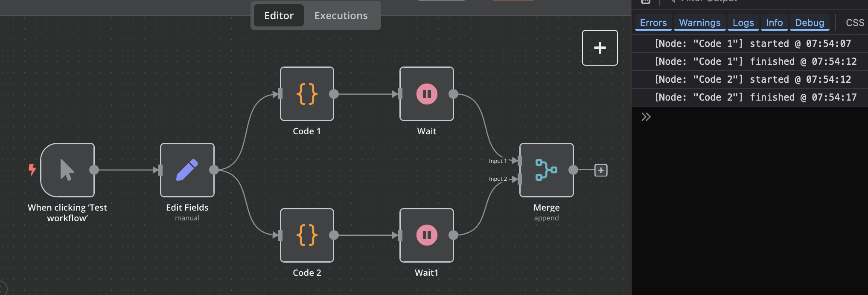868x295 pixels.
Task: Select the manual trigger node cursor icon
Action: point(67,170)
